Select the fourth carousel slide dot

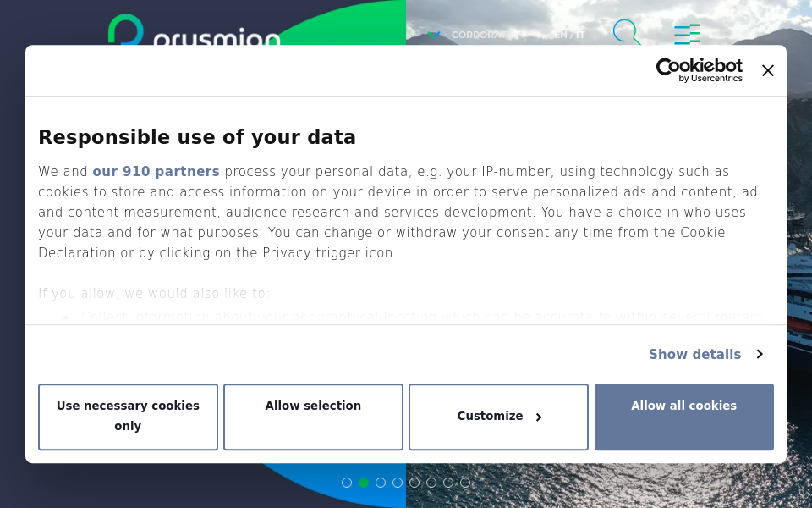tap(398, 483)
